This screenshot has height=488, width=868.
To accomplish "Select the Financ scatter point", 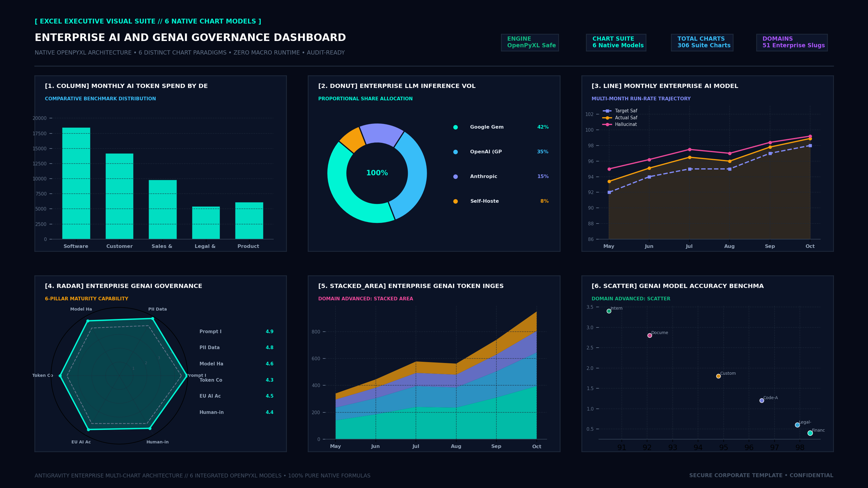I will [810, 433].
